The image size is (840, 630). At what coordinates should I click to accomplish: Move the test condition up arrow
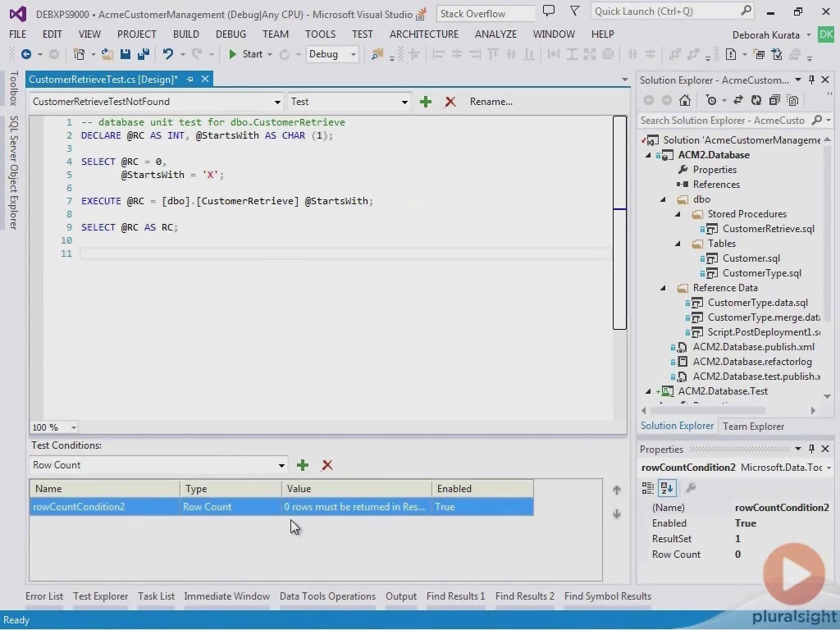617,490
